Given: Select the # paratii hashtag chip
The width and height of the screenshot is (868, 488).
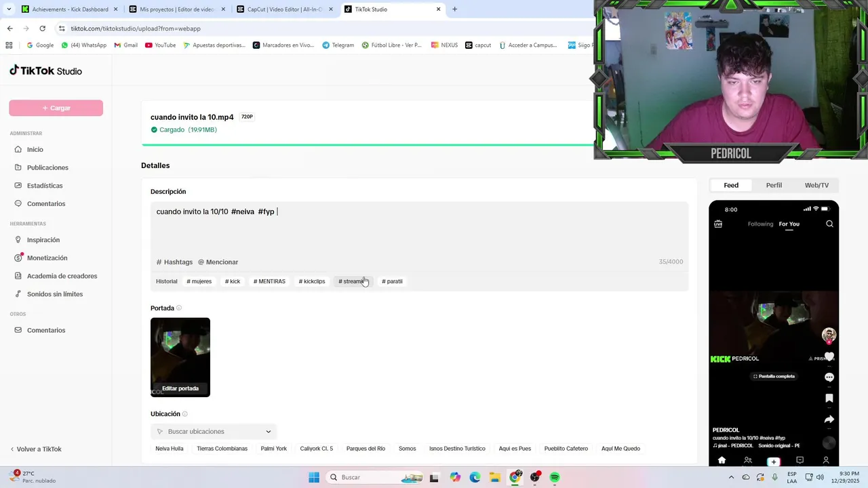Looking at the screenshot, I should pyautogui.click(x=392, y=281).
